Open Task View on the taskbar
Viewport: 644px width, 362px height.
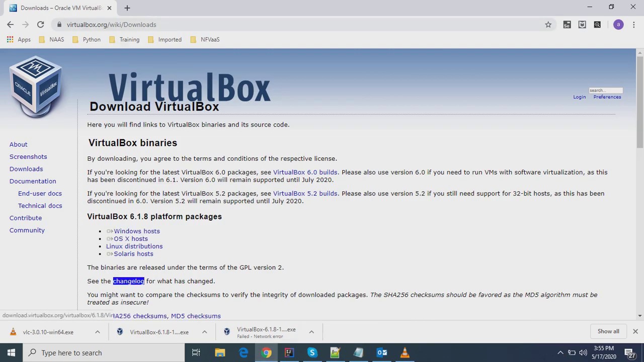[196, 352]
